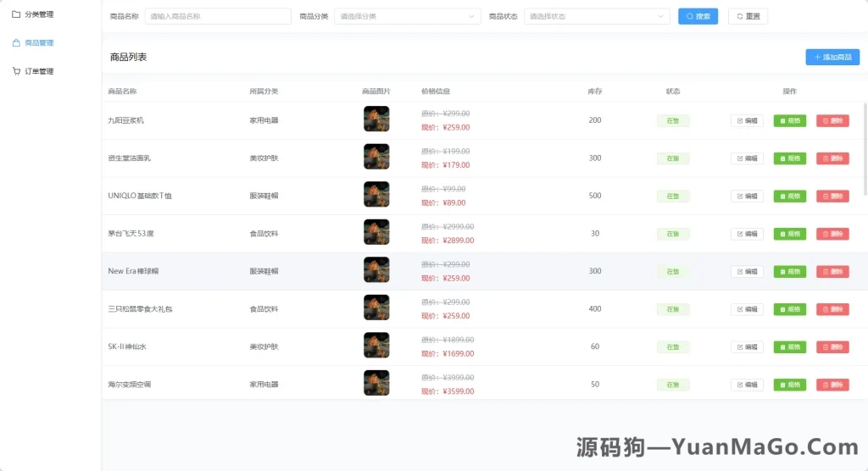868x471 pixels.
Task: Click the product name SK-II 神仙水
Action: click(x=127, y=347)
